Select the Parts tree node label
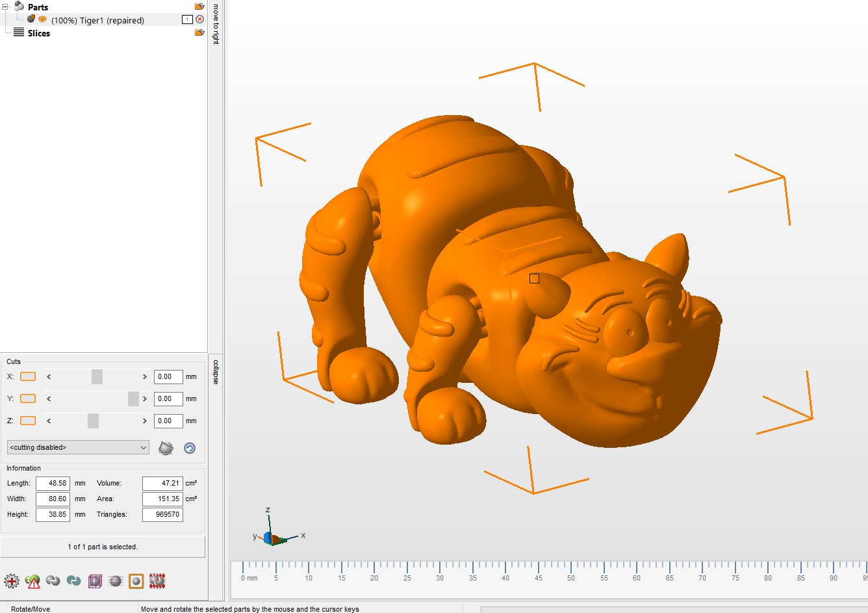 click(x=38, y=7)
